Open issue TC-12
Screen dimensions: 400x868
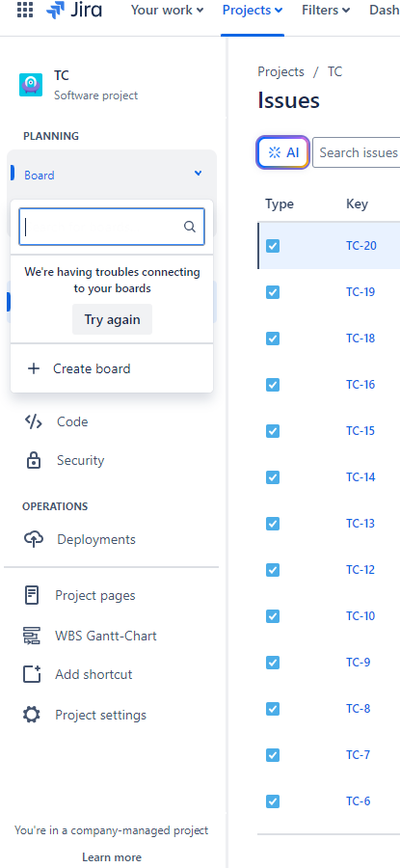click(x=360, y=570)
